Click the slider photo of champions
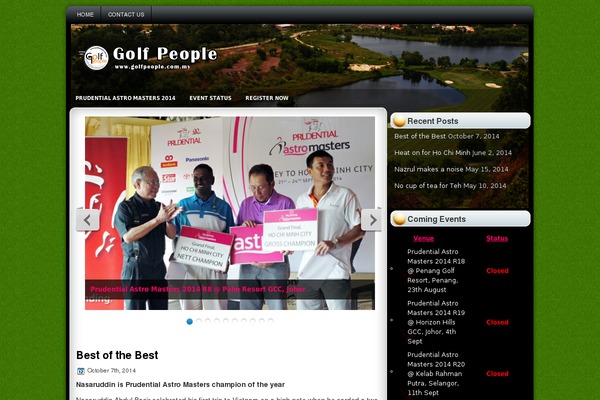The height and width of the screenshot is (400, 600). click(x=230, y=213)
